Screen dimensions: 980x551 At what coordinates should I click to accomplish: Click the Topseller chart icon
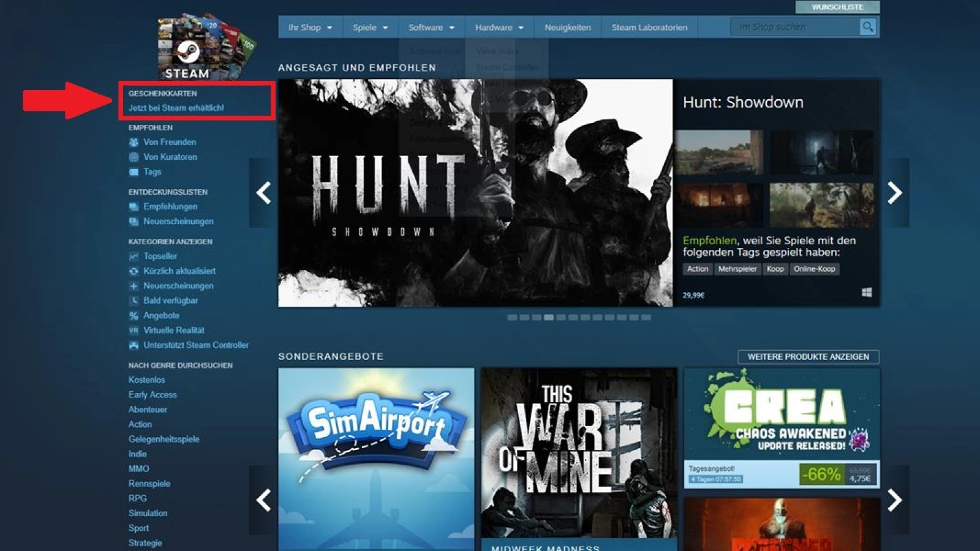[134, 256]
